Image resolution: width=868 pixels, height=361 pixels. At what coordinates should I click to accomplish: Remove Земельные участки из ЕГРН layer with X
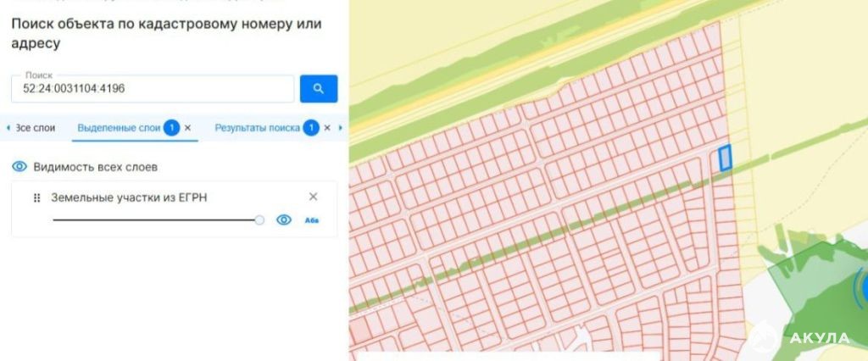(x=313, y=197)
